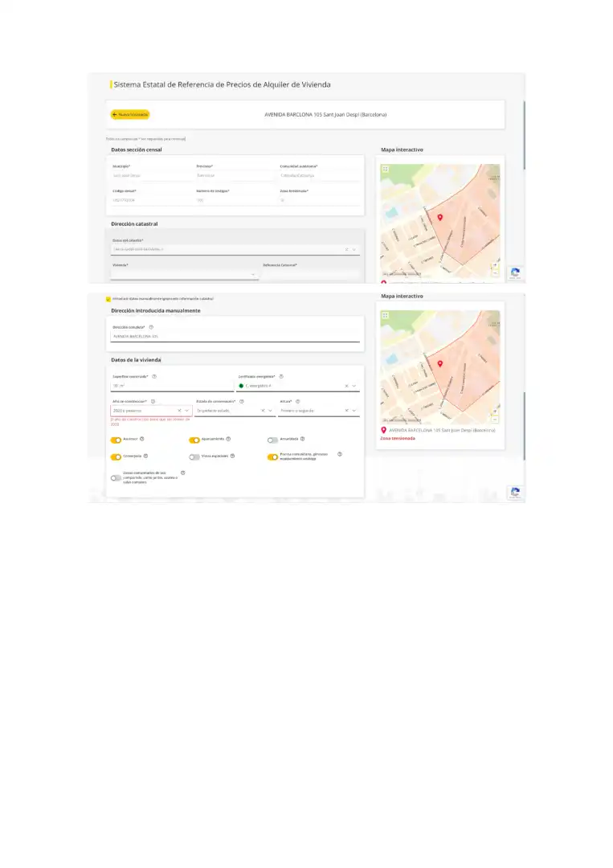Click red pin on map beside Datos de la vivienda
Viewport: 613px width, 868px height.
pos(440,364)
